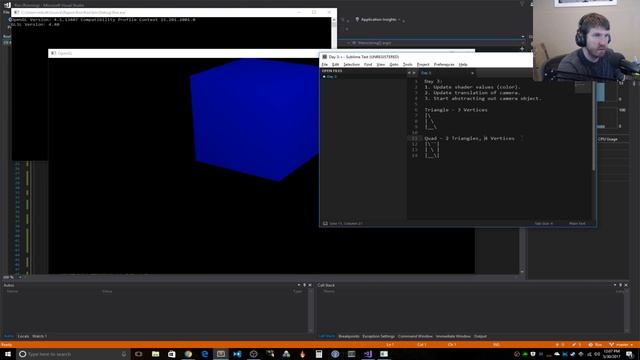Click the next tab arrow in Sublime Text
The width and height of the screenshot is (640, 360).
(414, 73)
